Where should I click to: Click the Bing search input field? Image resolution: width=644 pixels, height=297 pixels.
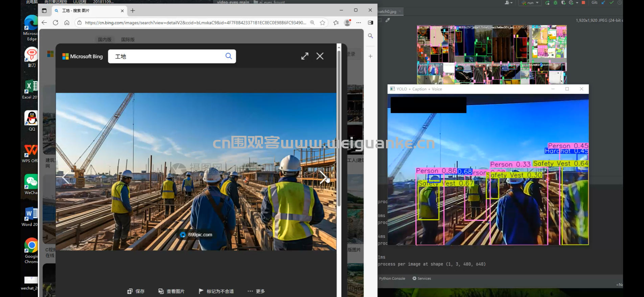(167, 57)
